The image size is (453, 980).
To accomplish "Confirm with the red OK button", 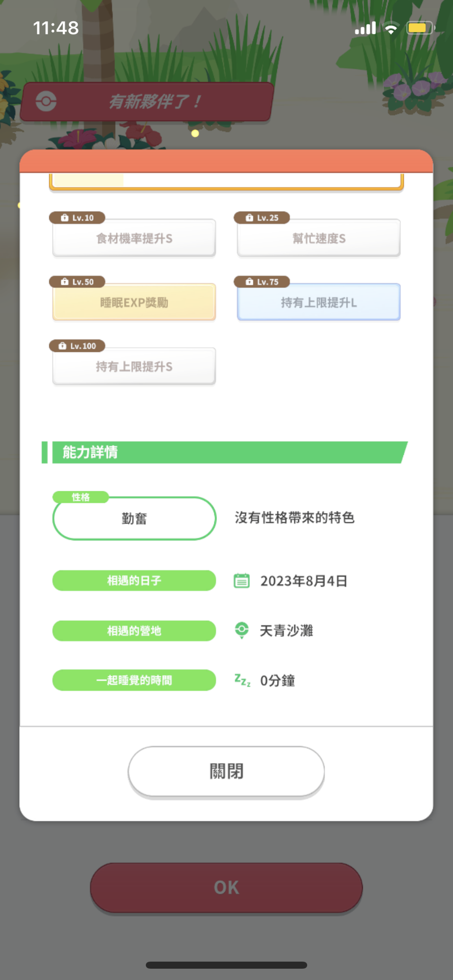I will [x=226, y=888].
